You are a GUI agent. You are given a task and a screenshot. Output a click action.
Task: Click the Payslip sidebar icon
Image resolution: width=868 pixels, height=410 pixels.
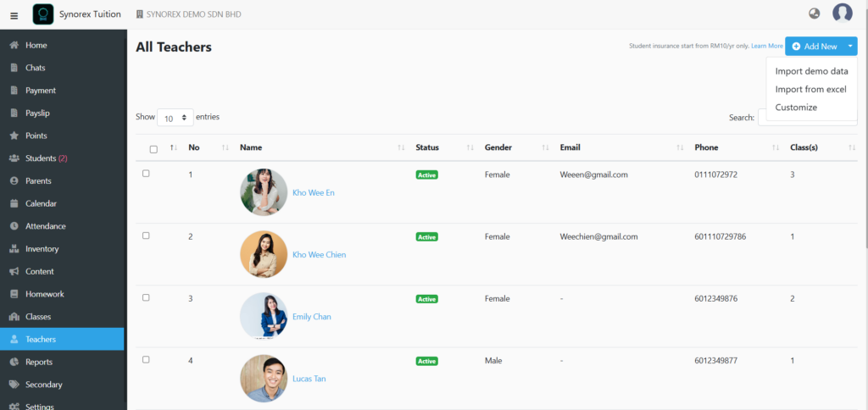coord(14,114)
